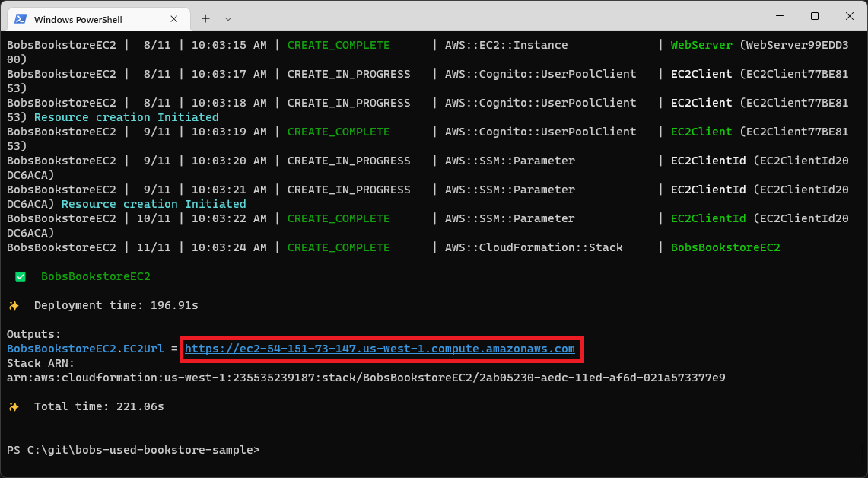Expand the new tab profile dropdown arrow

click(228, 19)
